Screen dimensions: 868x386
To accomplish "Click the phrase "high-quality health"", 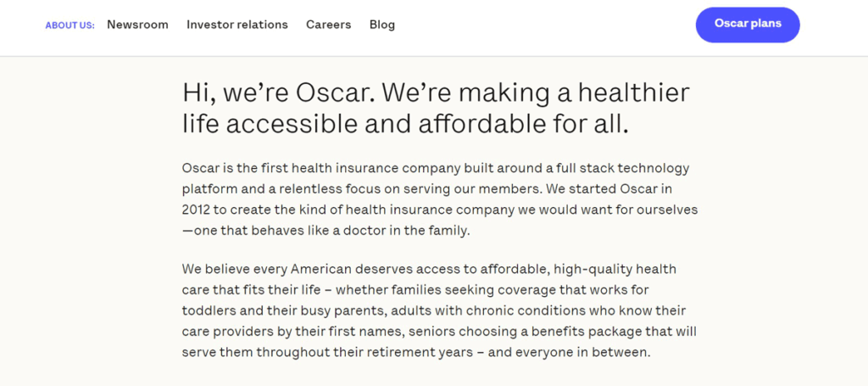I will click(x=615, y=270).
